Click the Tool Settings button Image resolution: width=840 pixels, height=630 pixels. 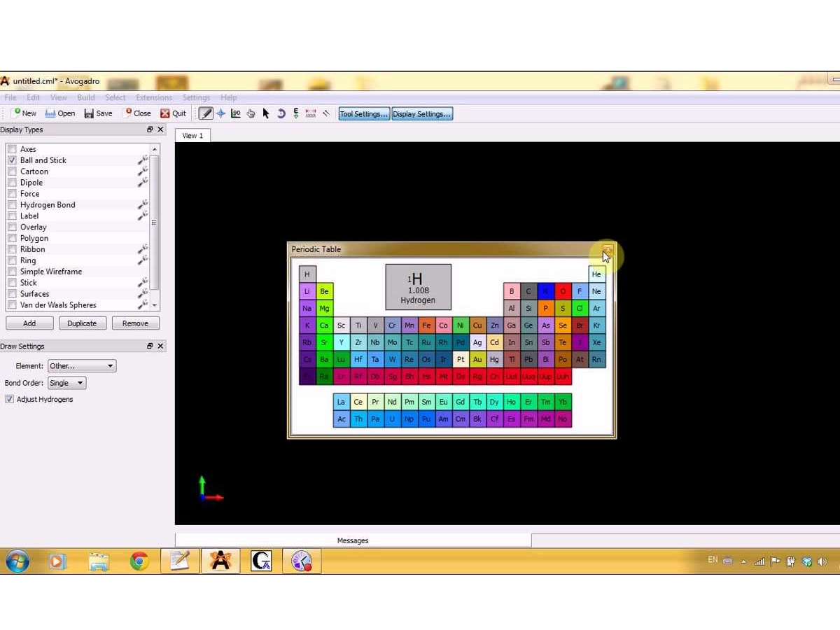(363, 113)
